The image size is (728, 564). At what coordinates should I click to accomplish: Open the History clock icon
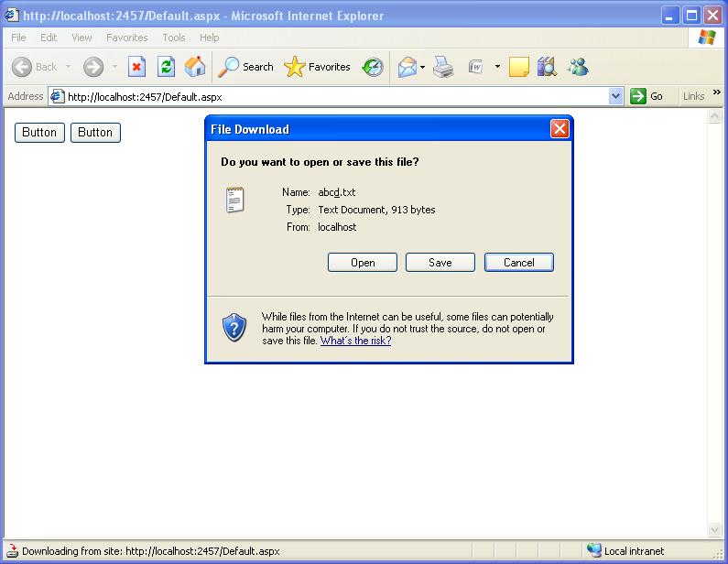pos(373,68)
